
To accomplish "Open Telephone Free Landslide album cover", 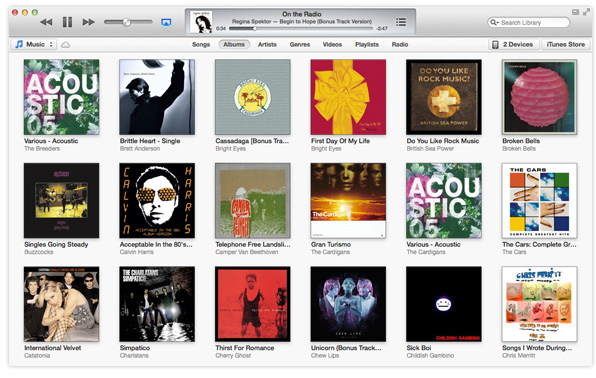I will 253,200.
